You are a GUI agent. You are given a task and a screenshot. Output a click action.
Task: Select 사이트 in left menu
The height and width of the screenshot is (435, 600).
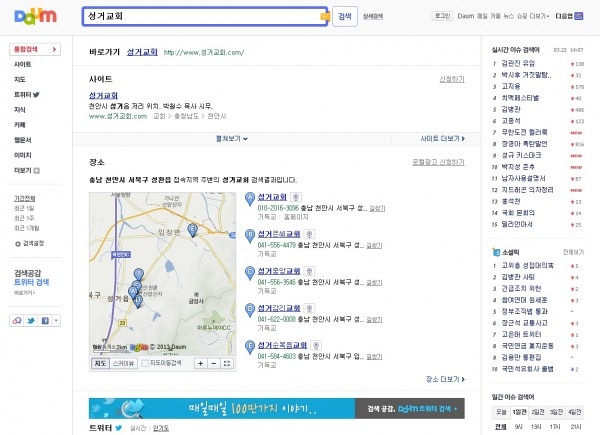[23, 64]
